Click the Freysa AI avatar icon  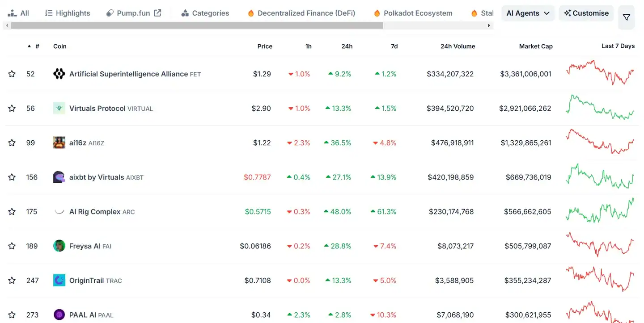[59, 246]
